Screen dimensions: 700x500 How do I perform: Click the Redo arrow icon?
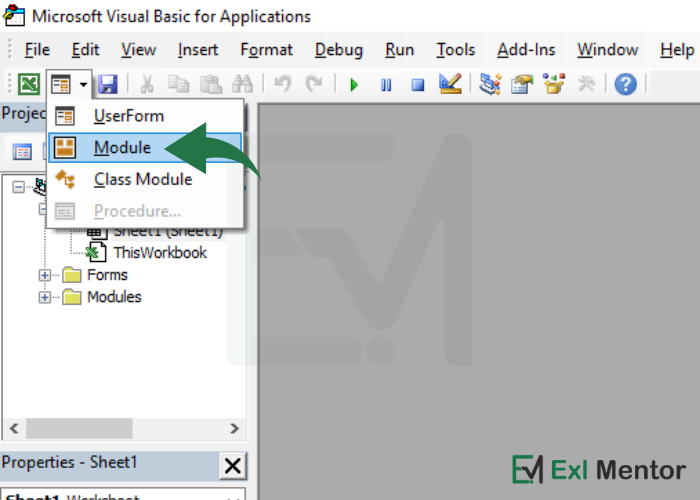click(x=314, y=84)
